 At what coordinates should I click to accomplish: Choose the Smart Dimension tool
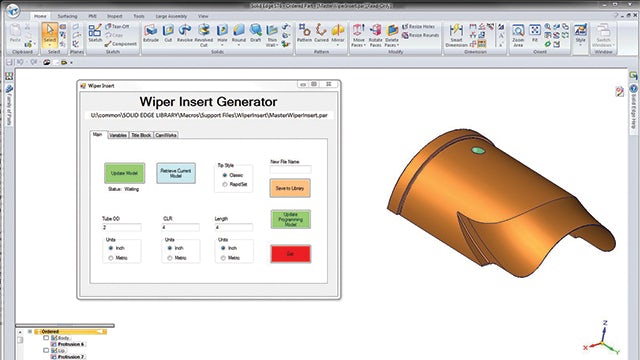click(x=456, y=35)
